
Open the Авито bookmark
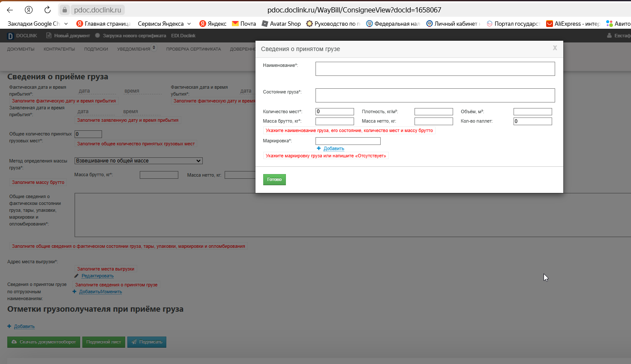click(618, 24)
